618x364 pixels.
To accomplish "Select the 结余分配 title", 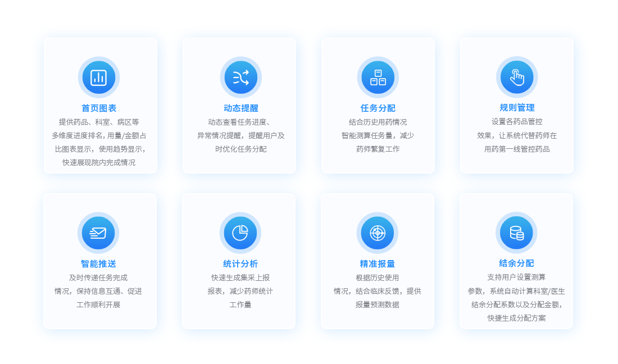I will [516, 263].
